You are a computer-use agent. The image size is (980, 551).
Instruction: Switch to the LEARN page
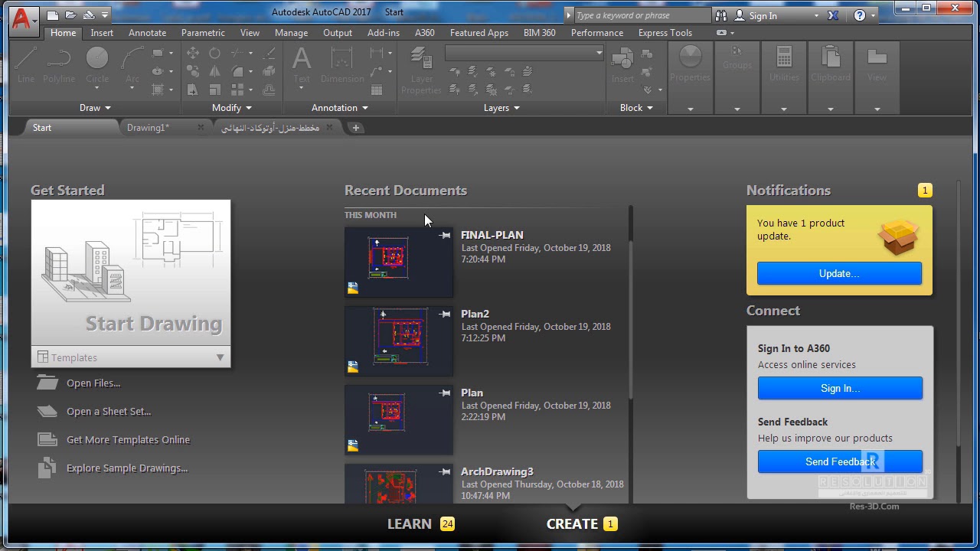[410, 524]
